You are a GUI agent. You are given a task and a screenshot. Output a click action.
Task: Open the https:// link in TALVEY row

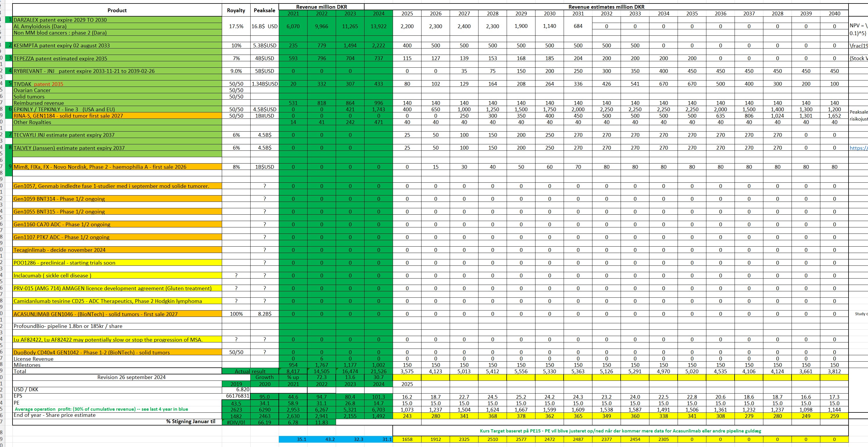click(x=859, y=148)
